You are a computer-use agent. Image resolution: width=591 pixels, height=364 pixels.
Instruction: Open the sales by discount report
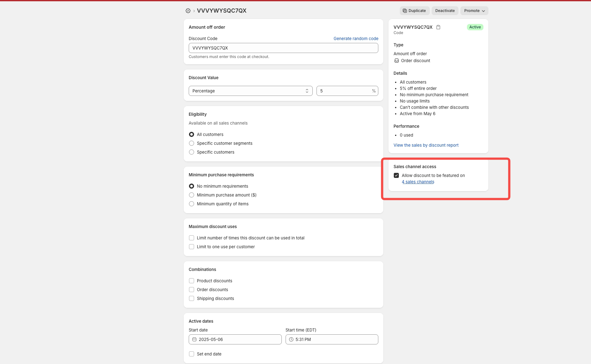(x=426, y=145)
